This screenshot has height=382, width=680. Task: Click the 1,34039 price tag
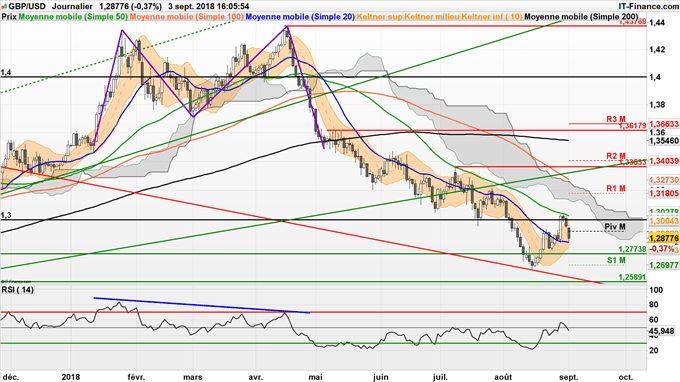(x=664, y=161)
